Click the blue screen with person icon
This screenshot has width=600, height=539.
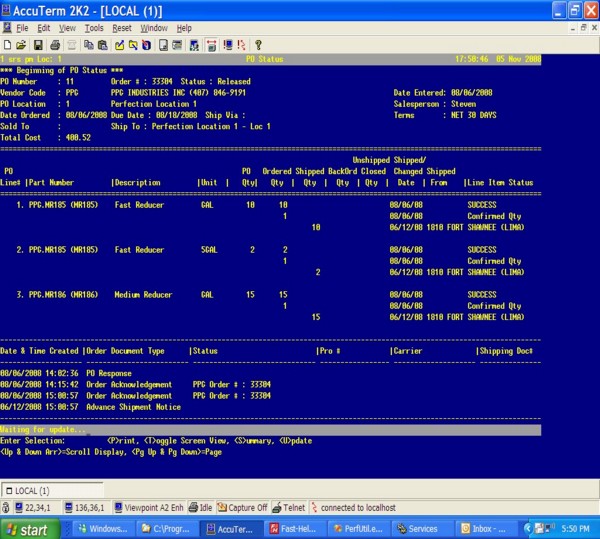(194, 45)
